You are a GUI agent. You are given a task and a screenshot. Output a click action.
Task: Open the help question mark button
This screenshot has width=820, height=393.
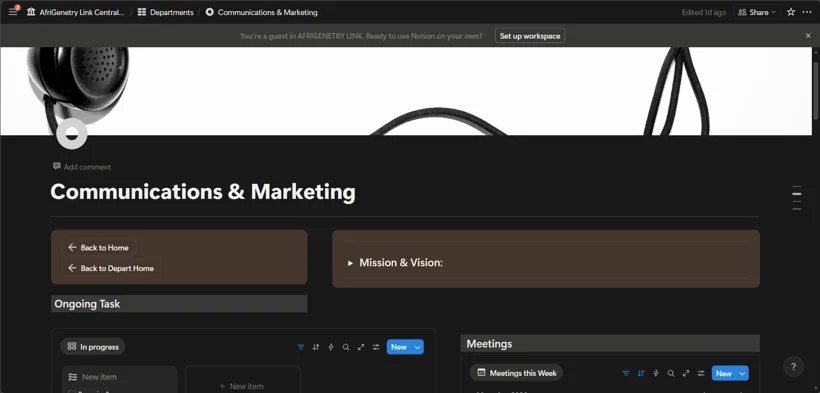point(793,366)
